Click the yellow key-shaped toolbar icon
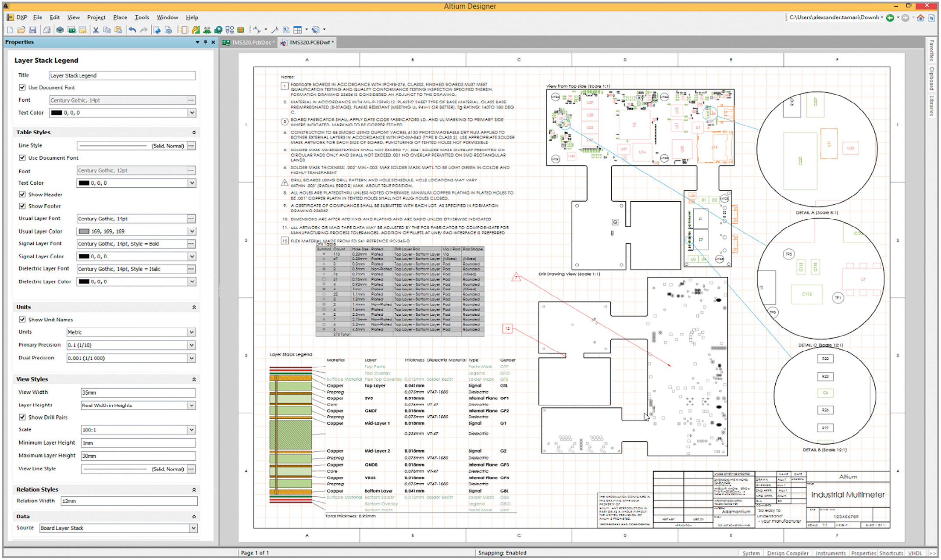 coord(196,30)
